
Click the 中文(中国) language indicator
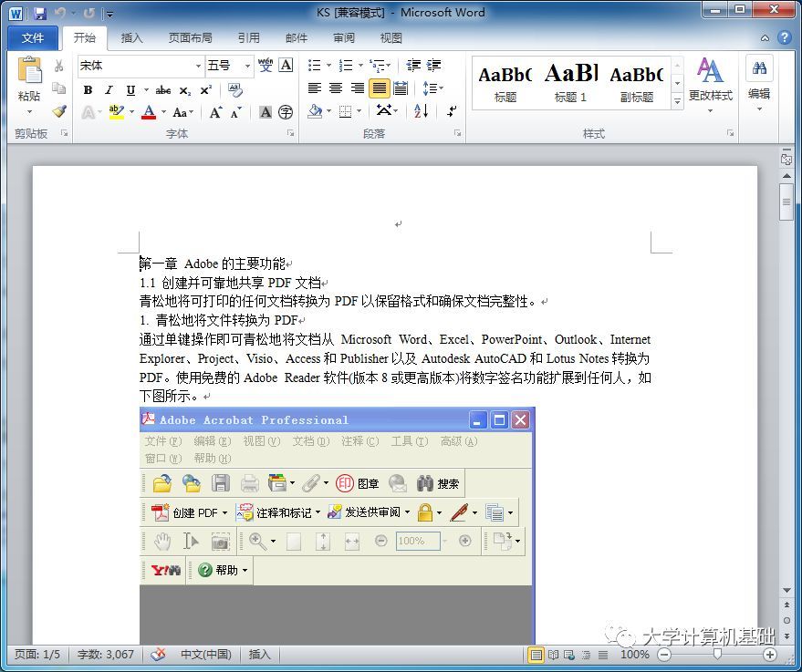[205, 654]
